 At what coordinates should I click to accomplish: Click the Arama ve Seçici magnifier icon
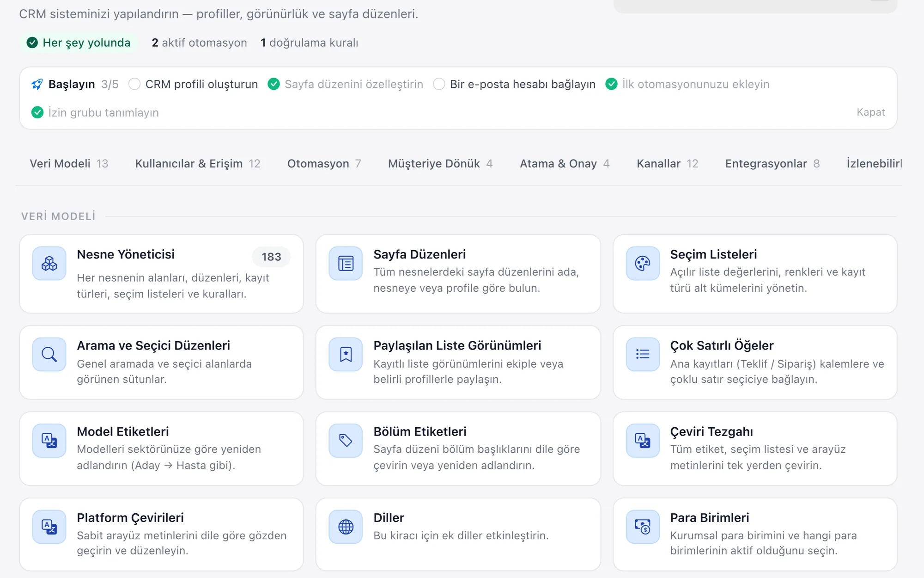point(49,355)
